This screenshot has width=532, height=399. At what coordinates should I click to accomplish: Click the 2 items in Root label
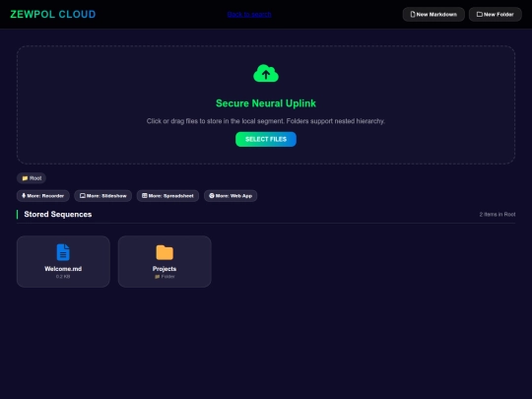click(x=498, y=215)
